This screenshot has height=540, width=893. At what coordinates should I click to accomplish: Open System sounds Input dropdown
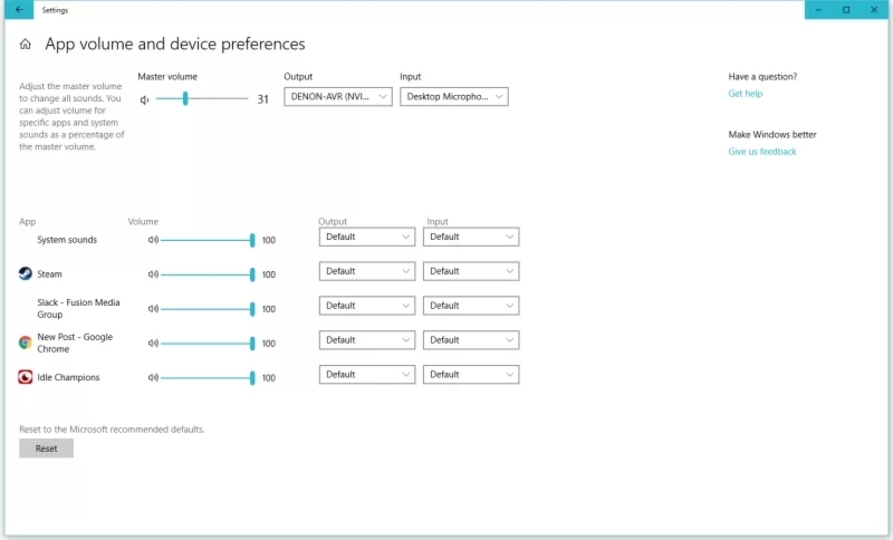(471, 237)
